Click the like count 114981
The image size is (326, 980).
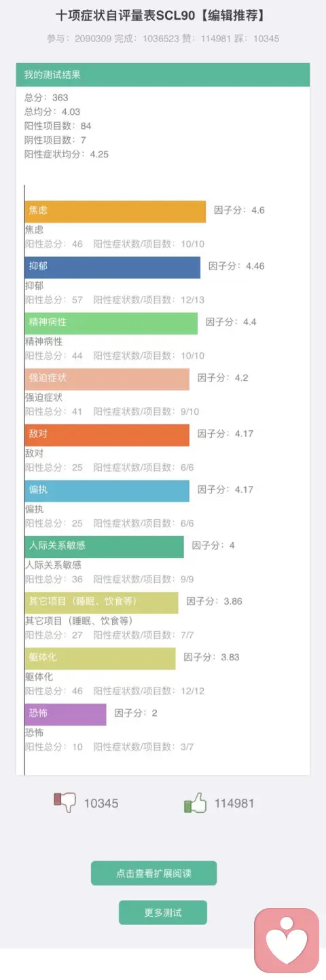[x=234, y=804]
